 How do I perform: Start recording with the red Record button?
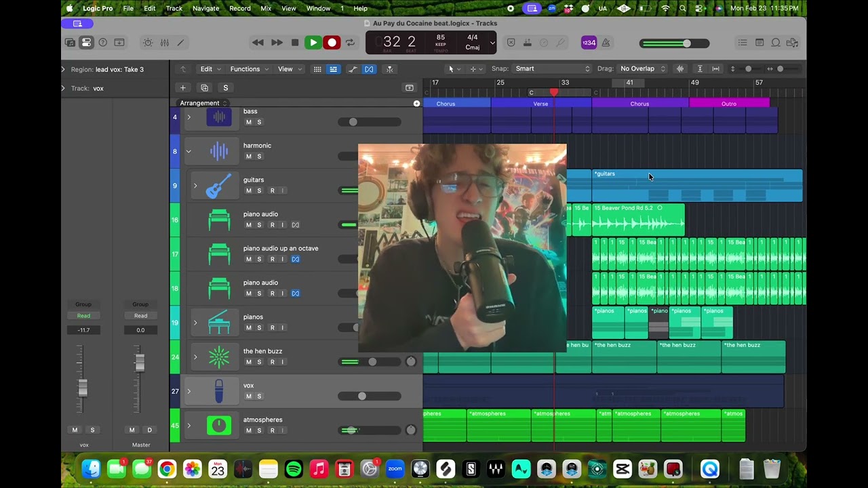(x=332, y=43)
